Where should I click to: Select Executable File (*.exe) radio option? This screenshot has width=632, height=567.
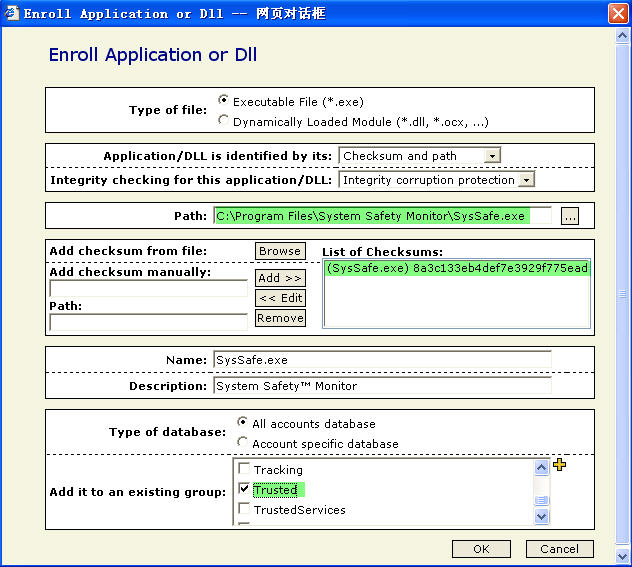click(223, 100)
